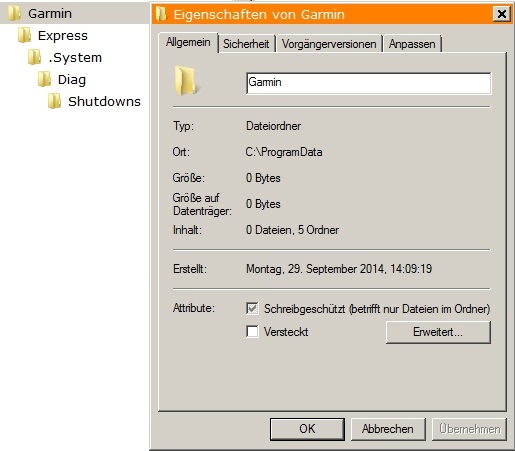Click the large folder icon in properties
Viewport: 515px width, 451px height.
(186, 81)
